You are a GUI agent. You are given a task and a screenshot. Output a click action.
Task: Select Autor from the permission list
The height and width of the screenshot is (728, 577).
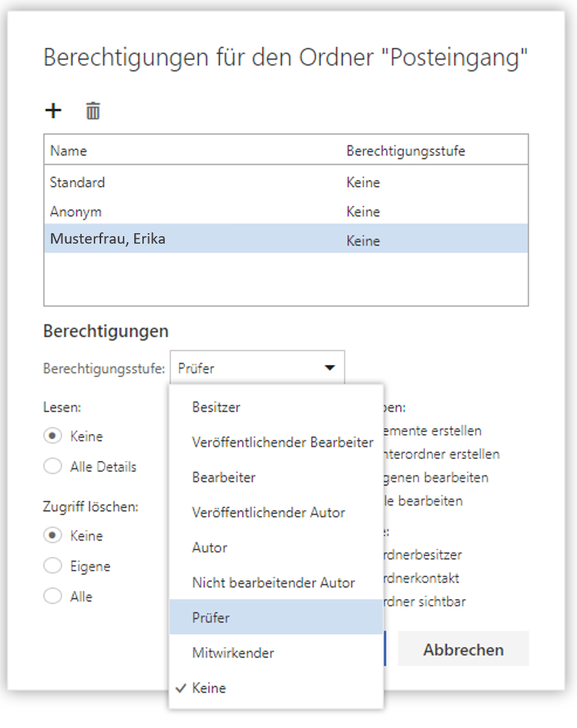(x=208, y=547)
